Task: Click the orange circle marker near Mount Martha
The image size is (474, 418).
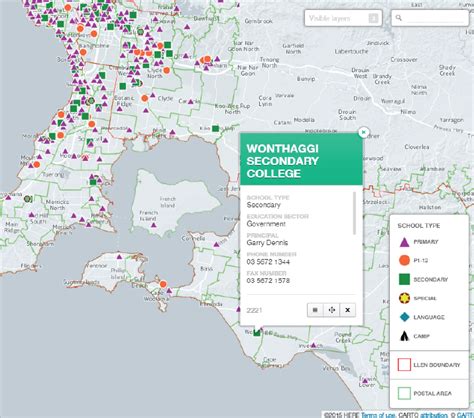Action: click(37, 164)
